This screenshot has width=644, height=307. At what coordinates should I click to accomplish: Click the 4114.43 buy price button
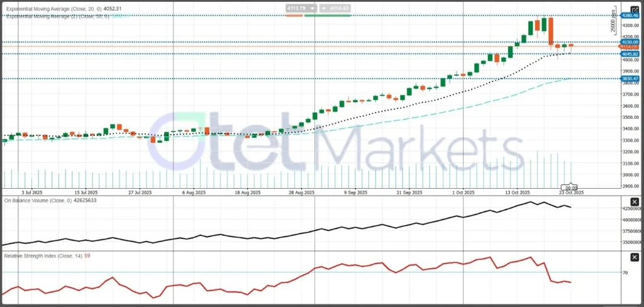pyautogui.click(x=328, y=8)
